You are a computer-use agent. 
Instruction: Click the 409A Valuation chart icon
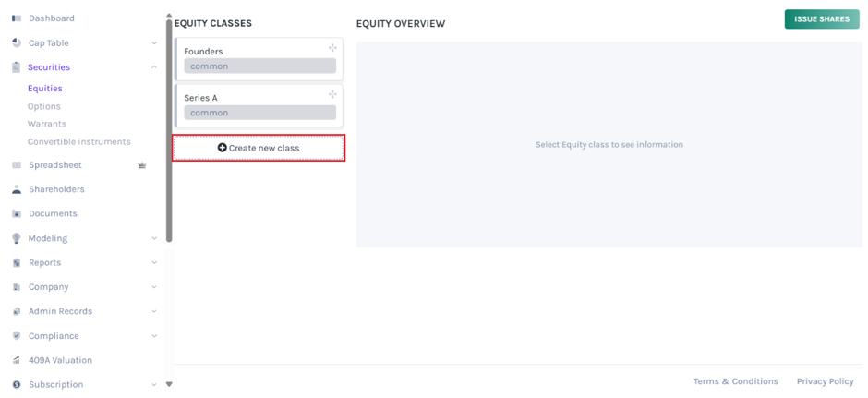pyautogui.click(x=17, y=360)
